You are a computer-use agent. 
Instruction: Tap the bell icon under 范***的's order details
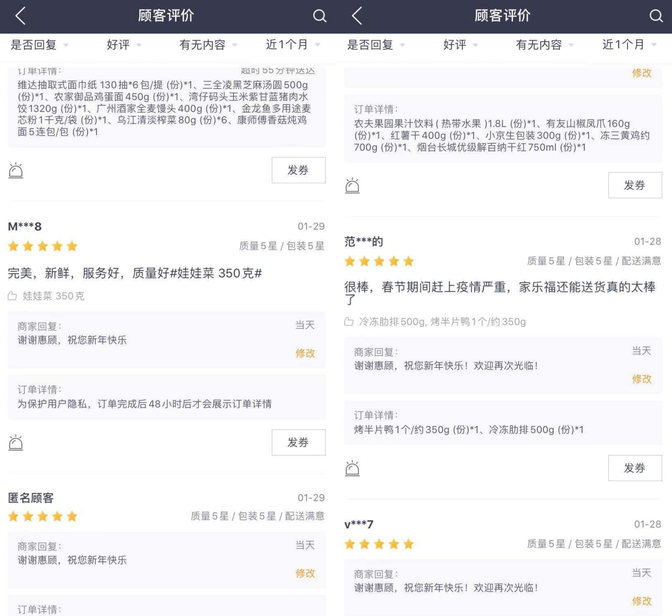tap(352, 467)
